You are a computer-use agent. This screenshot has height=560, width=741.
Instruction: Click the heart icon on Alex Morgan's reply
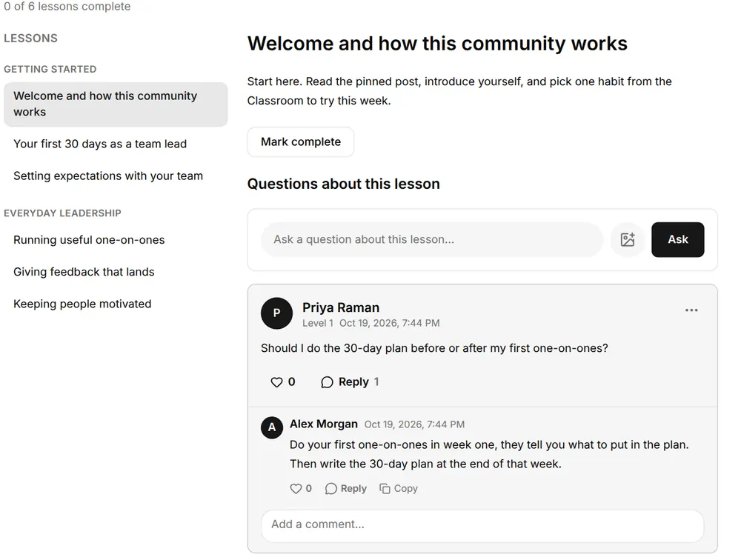tap(296, 489)
